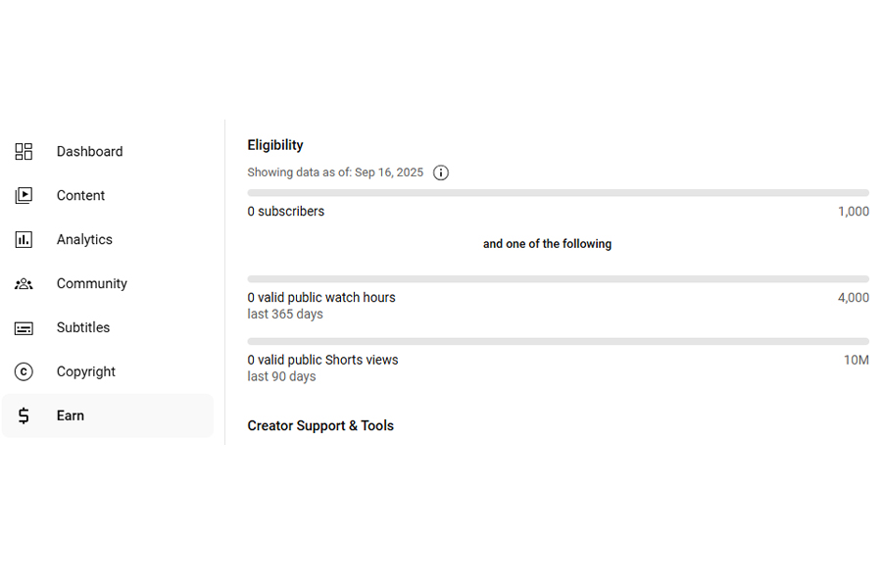Click the Copyright circle icon
Screen dimensions: 882x588
24,372
